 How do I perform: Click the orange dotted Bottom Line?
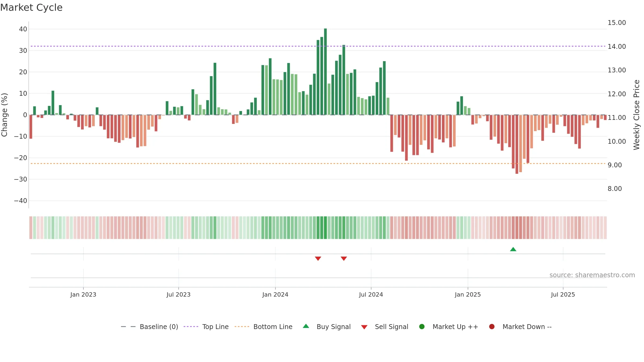318,163
